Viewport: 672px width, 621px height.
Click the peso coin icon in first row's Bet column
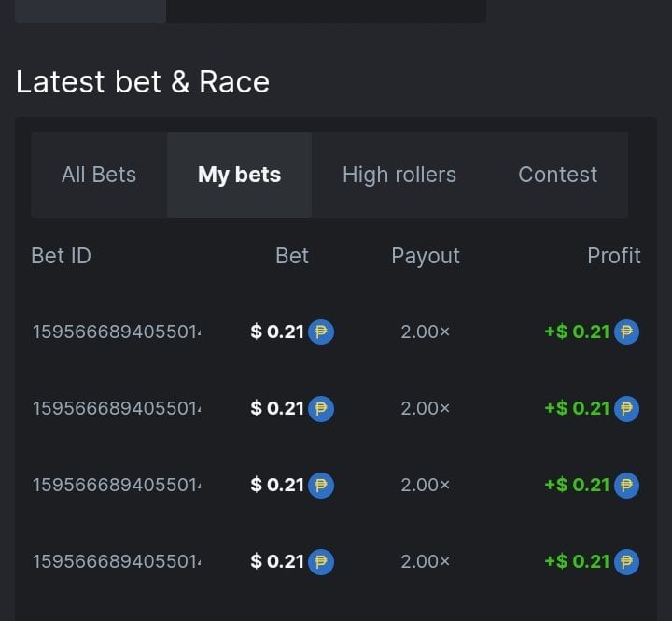(321, 332)
